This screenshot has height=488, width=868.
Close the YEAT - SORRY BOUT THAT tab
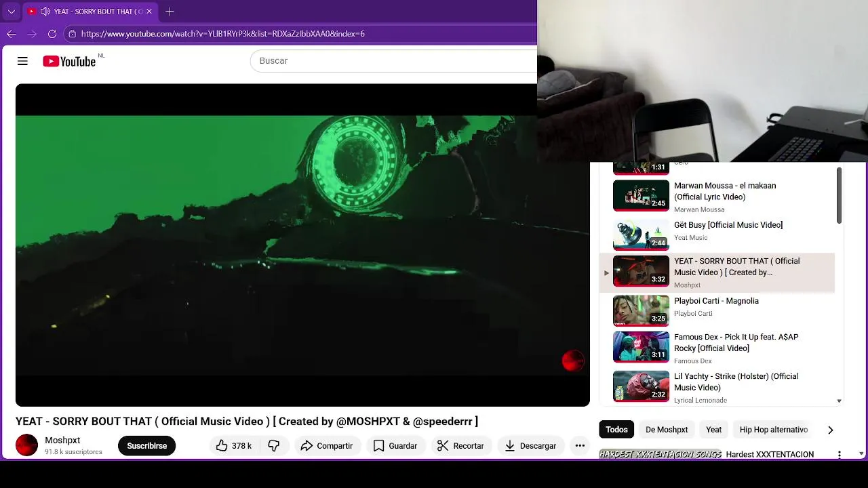click(149, 12)
